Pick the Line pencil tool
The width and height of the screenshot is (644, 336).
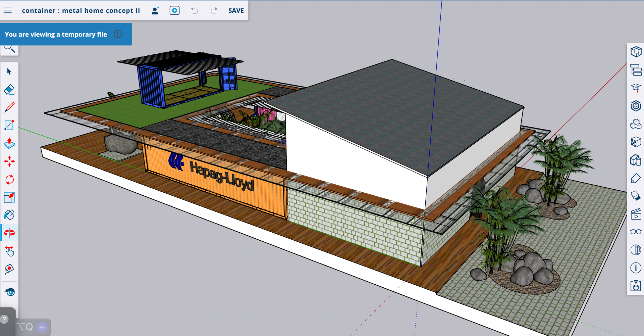click(9, 107)
